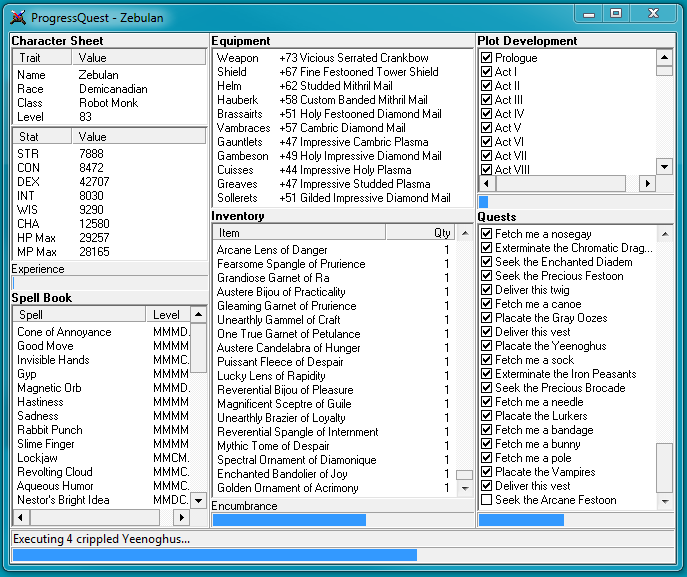Image resolution: width=687 pixels, height=577 pixels.
Task: Toggle the Deliver this twig checkbox
Action: (486, 290)
